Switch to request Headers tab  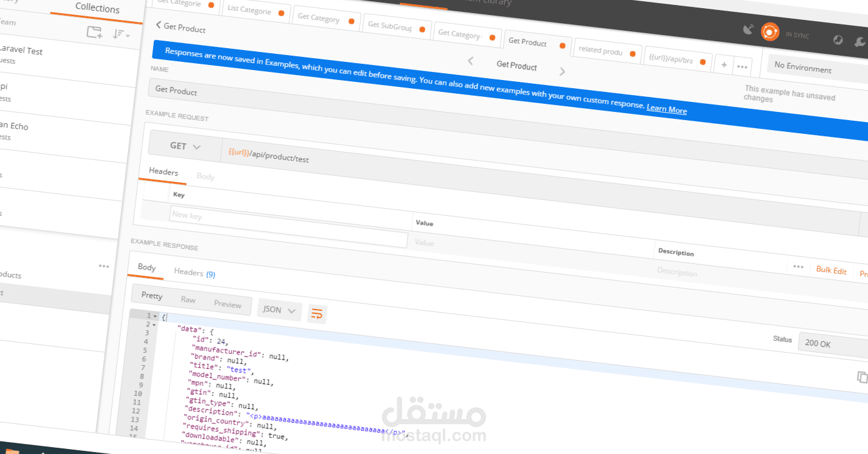coord(163,172)
